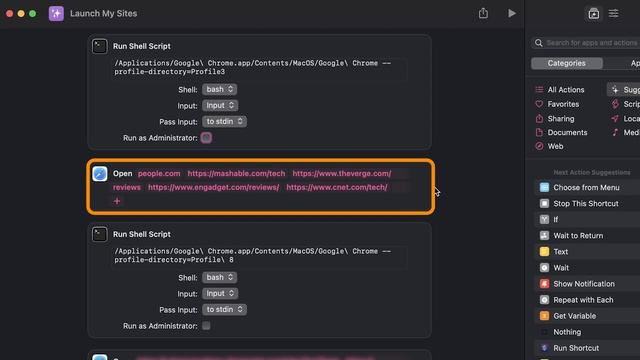Viewport: 640px width, 360px height.
Task: Click the All Actions list icon
Action: click(x=539, y=90)
